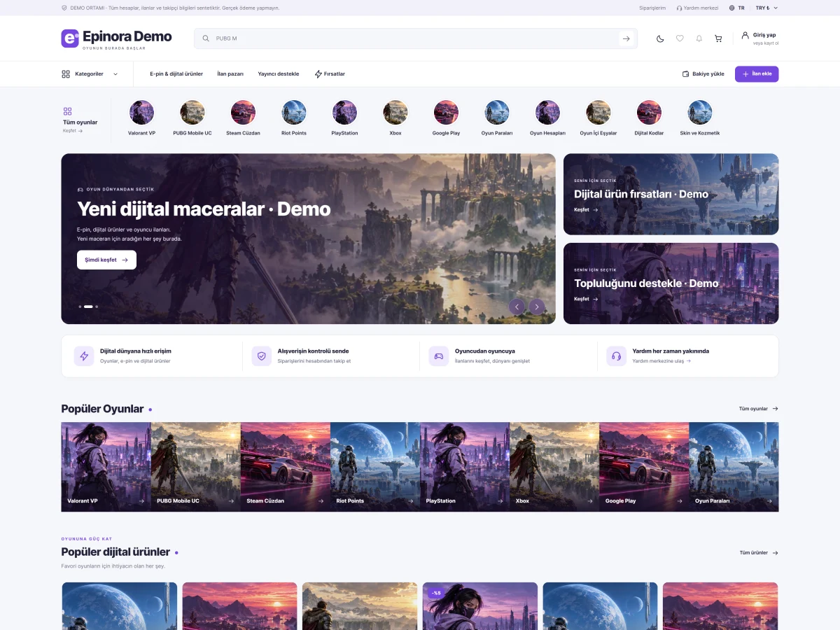Open the Yardım merkezi link
This screenshot has width=840, height=630.
click(x=697, y=8)
